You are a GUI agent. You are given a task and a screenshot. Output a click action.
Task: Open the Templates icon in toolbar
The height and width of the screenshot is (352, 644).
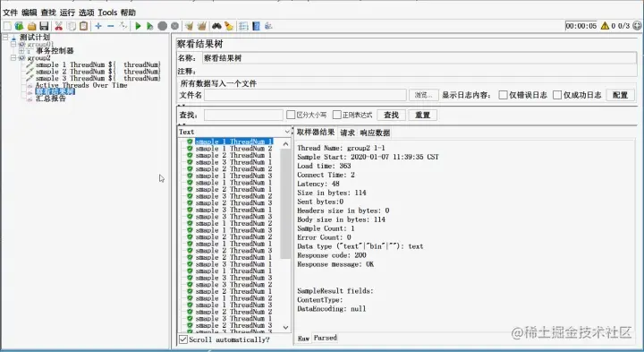[19, 26]
